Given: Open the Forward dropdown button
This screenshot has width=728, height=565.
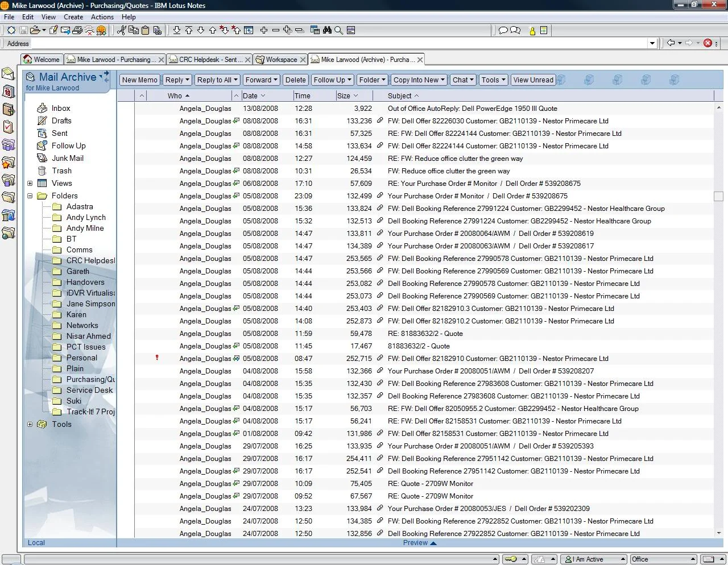Looking at the screenshot, I should (261, 80).
